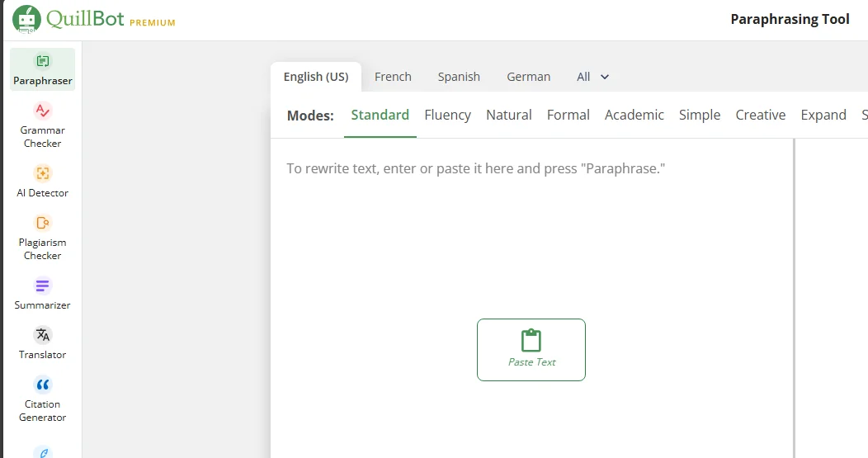Open the Grammar Checker icon
This screenshot has width=868, height=458.
(x=43, y=111)
